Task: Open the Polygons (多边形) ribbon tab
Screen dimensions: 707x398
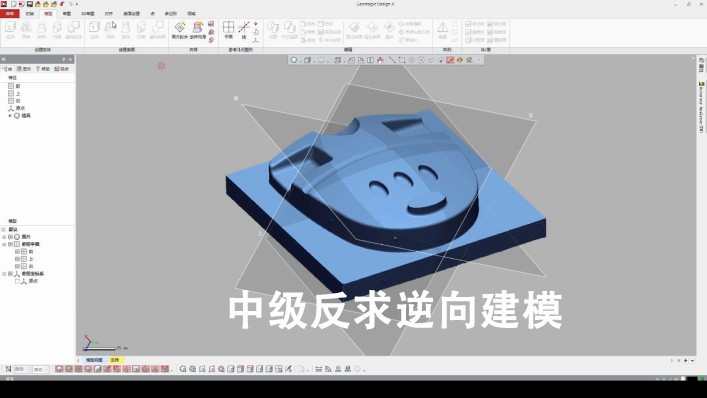Action: [170, 14]
